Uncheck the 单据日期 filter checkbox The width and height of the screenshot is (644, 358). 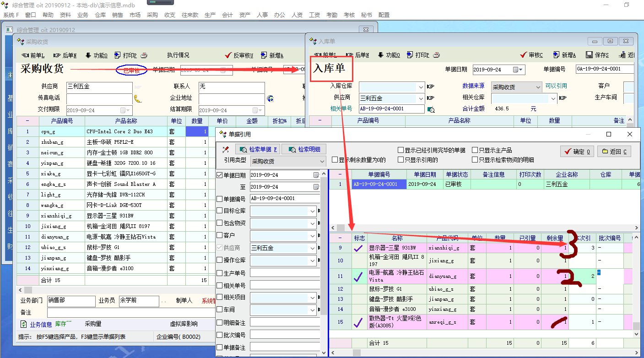(219, 175)
